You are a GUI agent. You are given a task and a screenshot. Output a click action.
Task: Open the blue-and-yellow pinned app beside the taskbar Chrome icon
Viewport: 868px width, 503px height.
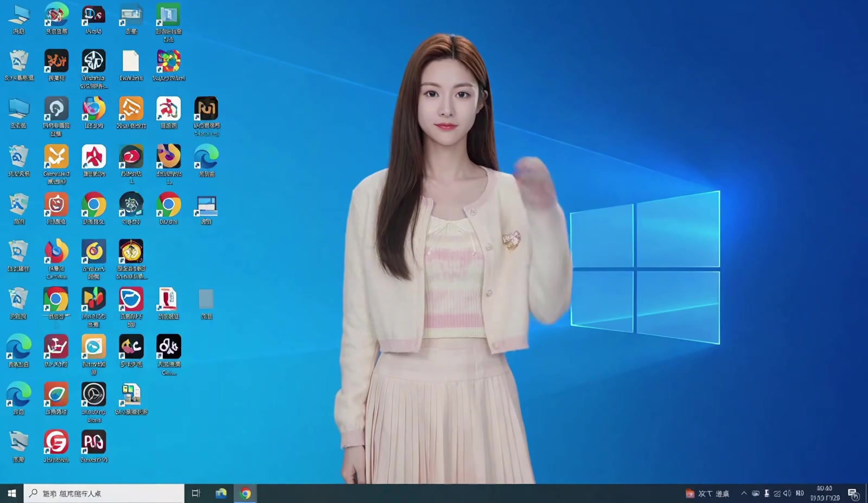pos(221,493)
